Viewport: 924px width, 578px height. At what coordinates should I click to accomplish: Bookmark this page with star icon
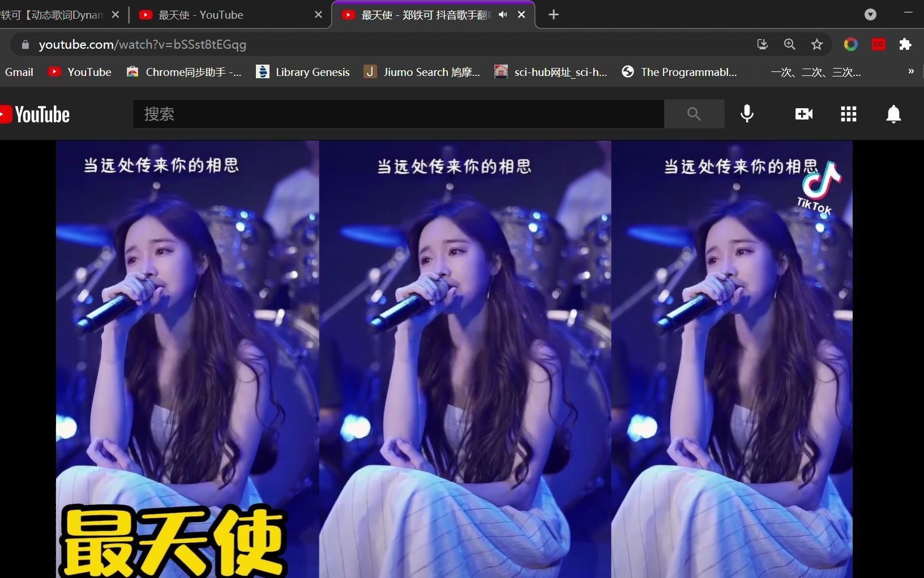[x=817, y=44]
